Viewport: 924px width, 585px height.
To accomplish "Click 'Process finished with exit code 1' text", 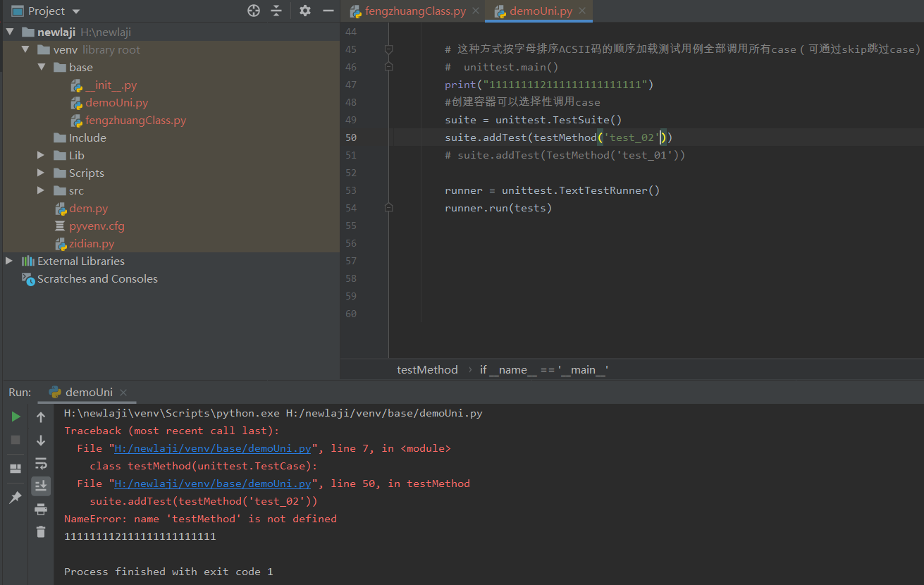I will [x=168, y=572].
